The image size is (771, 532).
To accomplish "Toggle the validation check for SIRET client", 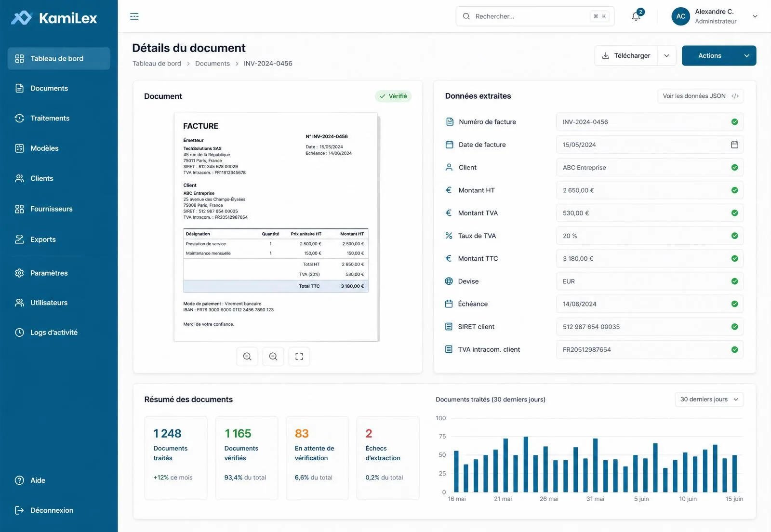I will 734,327.
